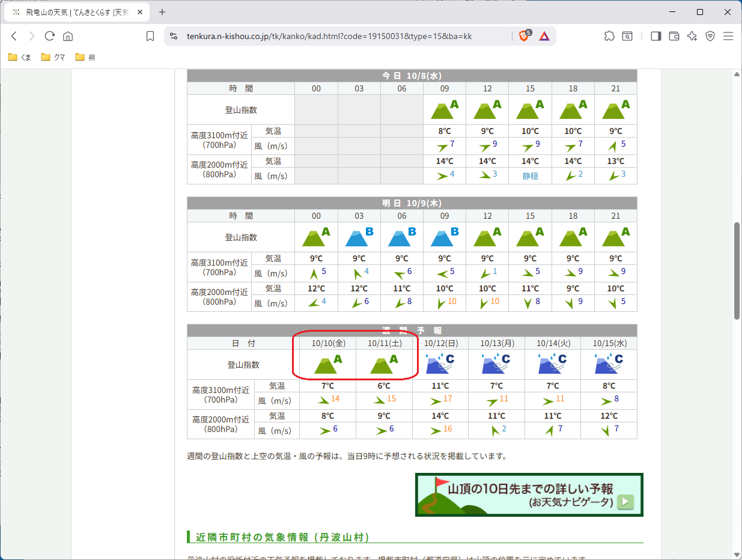Open the Brave Wallet icon

[x=674, y=36]
